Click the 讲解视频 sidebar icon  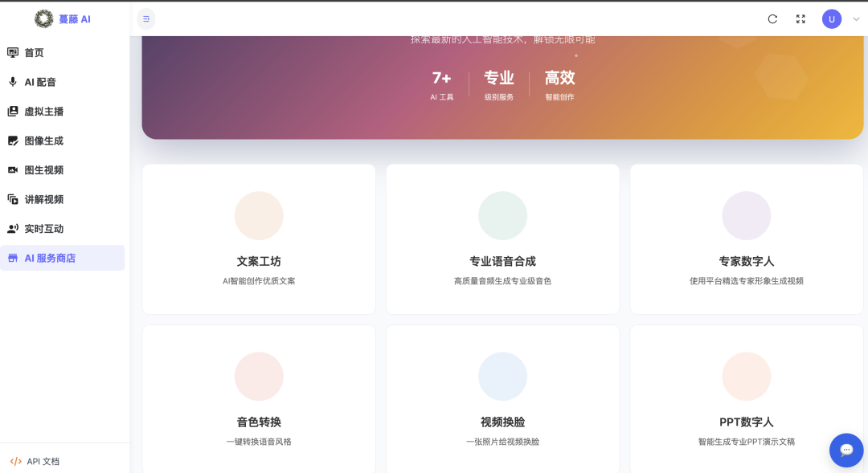13,199
